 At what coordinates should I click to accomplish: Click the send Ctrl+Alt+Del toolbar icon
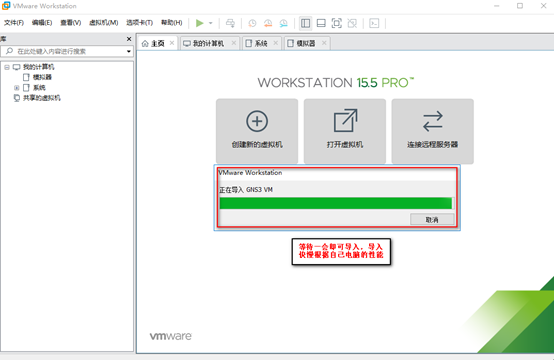[x=230, y=23]
